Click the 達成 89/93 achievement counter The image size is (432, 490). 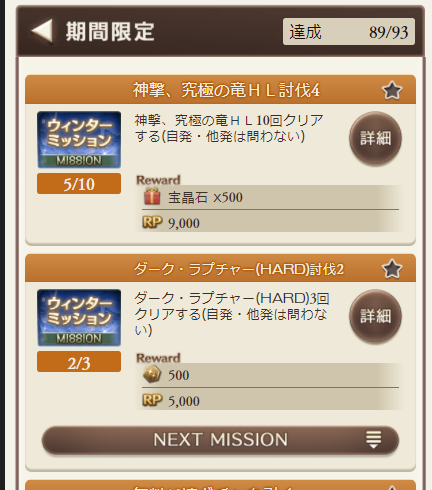[x=349, y=32]
